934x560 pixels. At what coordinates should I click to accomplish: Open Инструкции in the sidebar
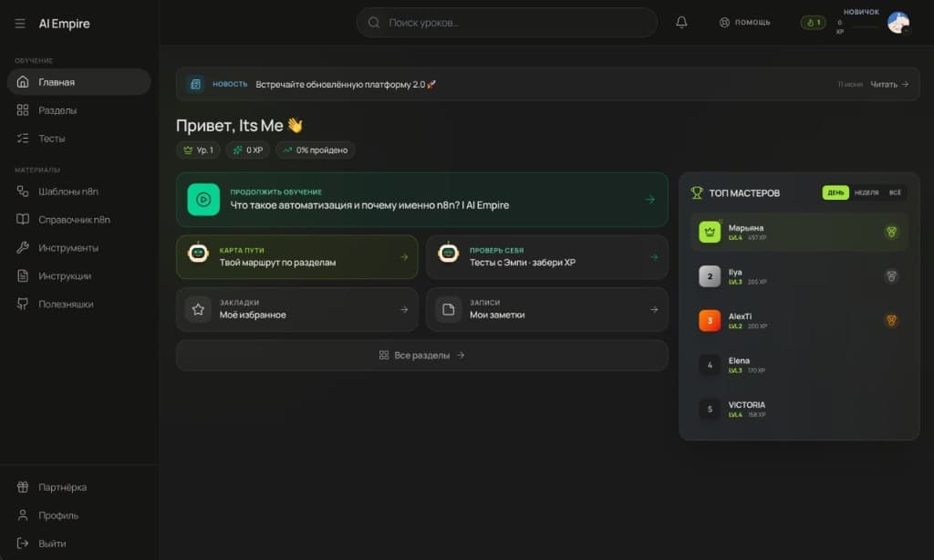[78, 275]
